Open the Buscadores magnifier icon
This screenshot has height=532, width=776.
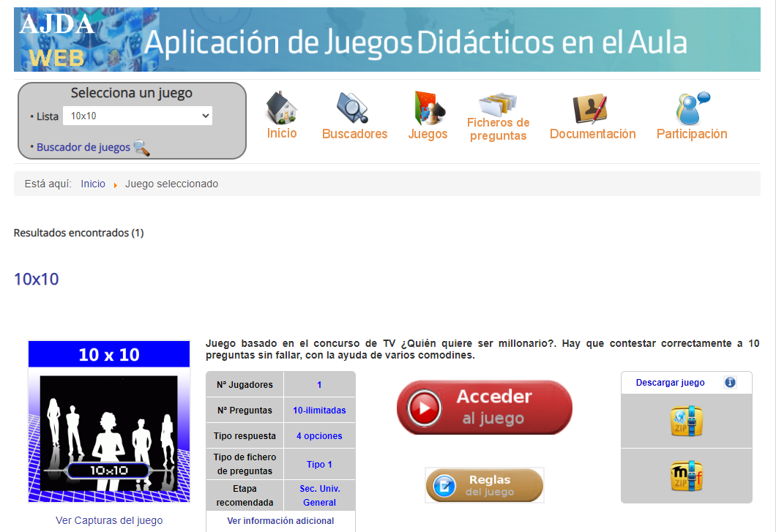352,108
